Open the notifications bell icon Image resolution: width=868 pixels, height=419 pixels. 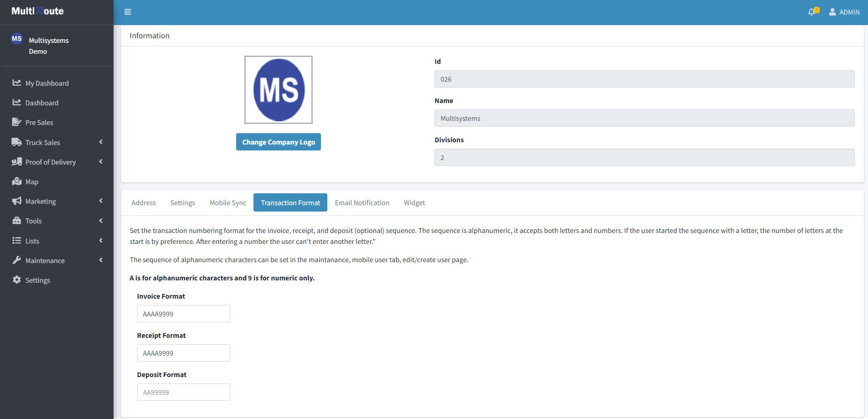[811, 12]
